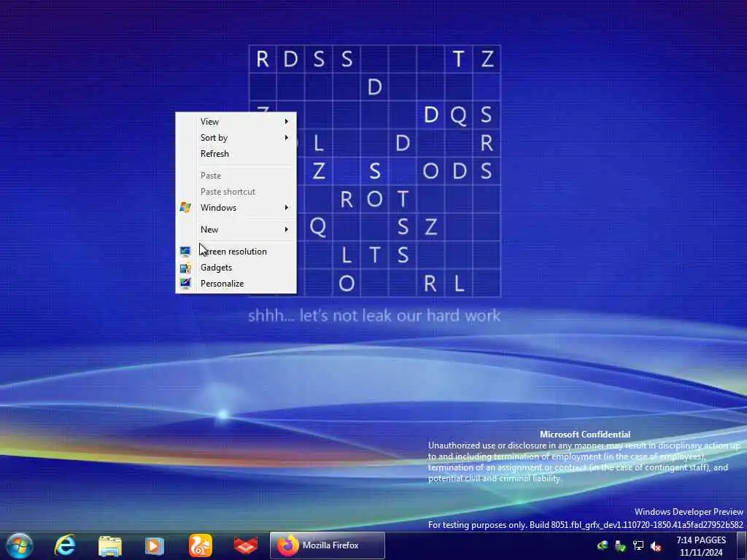Screen dimensions: 747x560
Task: Open Windows Explorer folder icon
Action: pyautogui.click(x=110, y=546)
